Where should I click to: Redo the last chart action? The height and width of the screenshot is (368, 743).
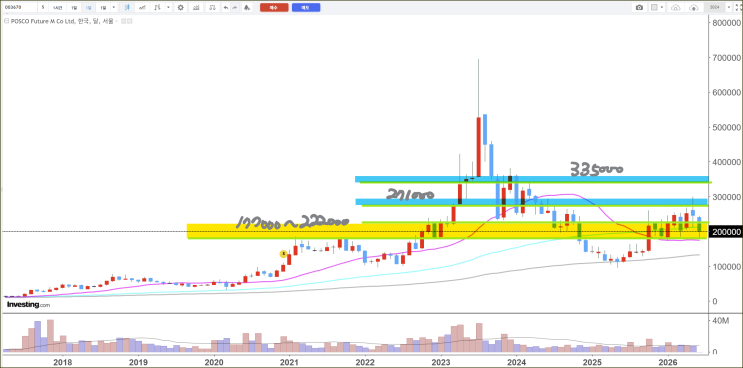click(235, 8)
